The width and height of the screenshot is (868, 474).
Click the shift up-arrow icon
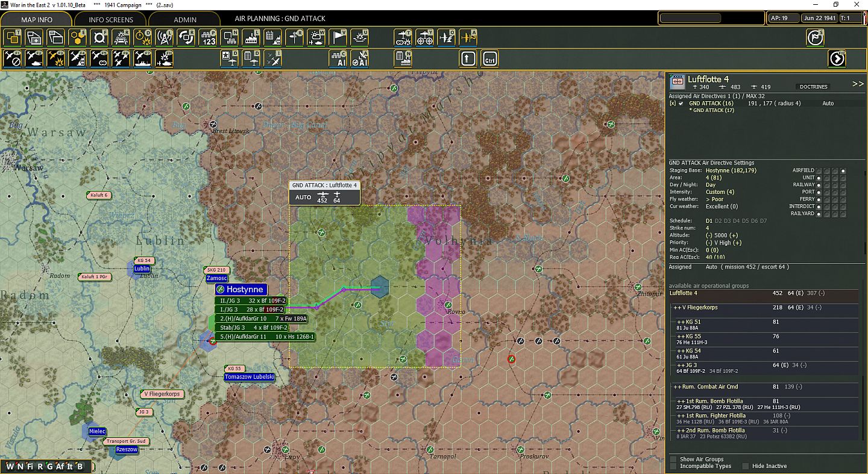(x=468, y=58)
